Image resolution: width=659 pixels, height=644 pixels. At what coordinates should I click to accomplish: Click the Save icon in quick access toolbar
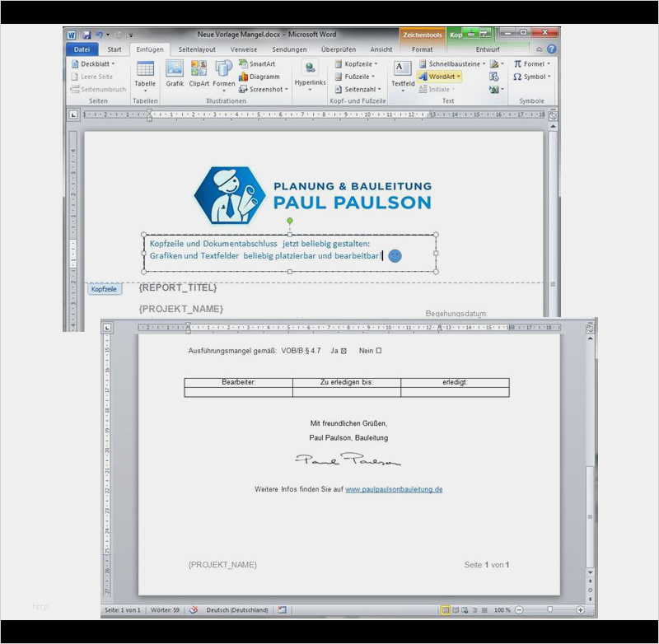click(x=86, y=35)
